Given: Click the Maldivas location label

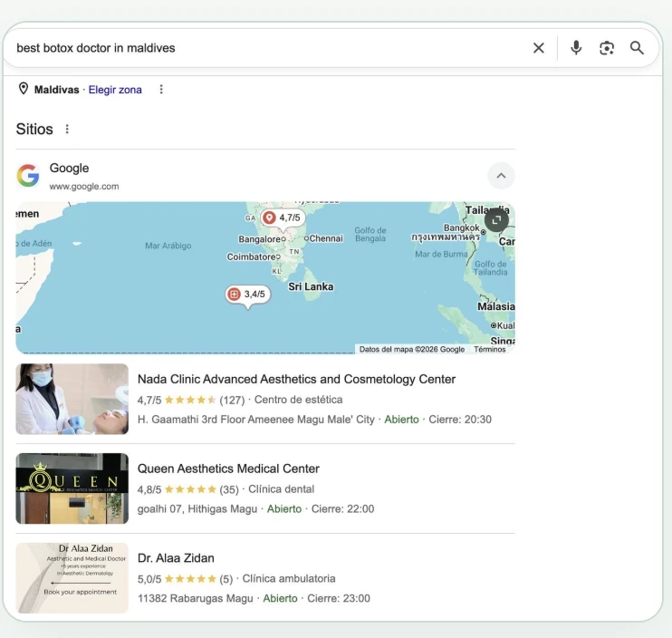Looking at the screenshot, I should coord(56,90).
